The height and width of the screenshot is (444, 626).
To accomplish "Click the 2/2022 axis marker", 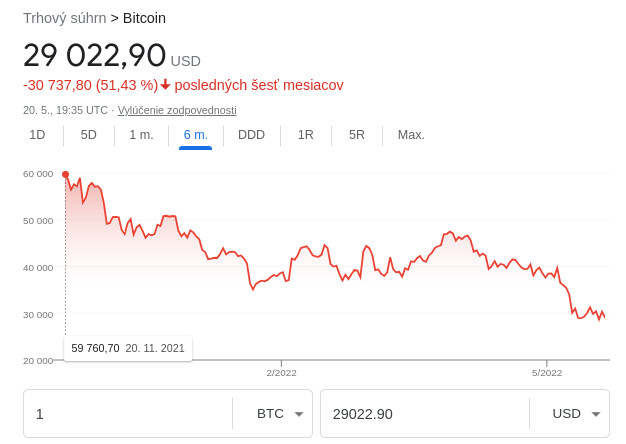I will click(281, 372).
